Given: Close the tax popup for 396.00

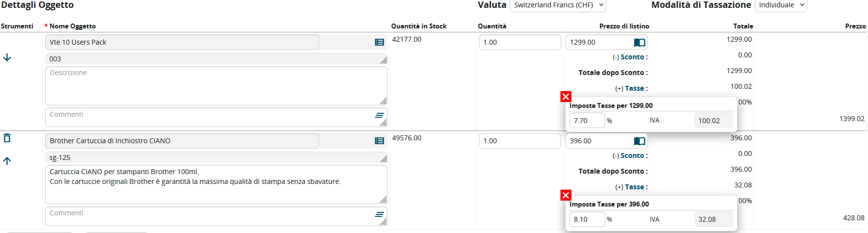Looking at the screenshot, I should coord(566,195).
